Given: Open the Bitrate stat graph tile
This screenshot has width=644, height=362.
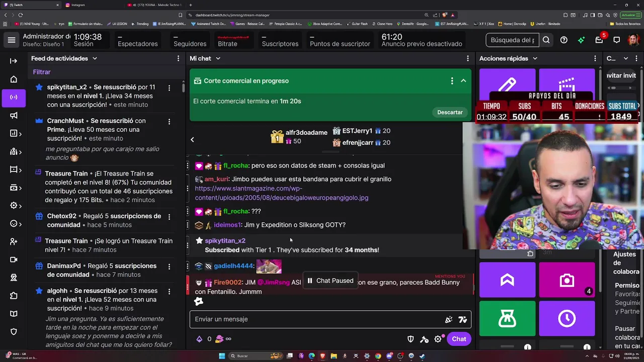Looking at the screenshot, I should coord(233,40).
